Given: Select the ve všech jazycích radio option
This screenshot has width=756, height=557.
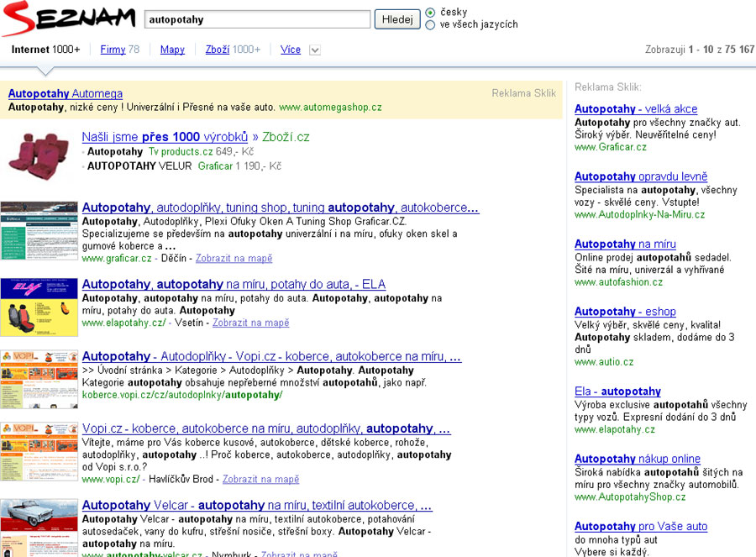Looking at the screenshot, I should pos(430,24).
